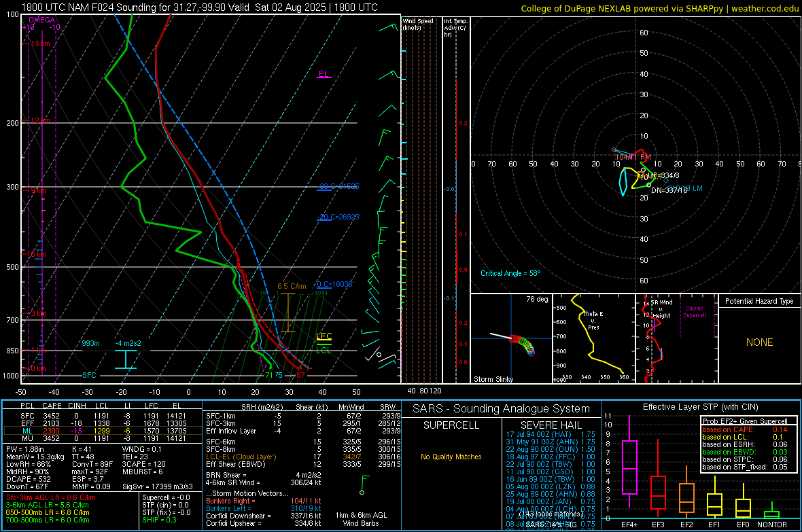The image size is (802, 532).
Task: Click the EF4+ box plot label
Action: tap(629, 525)
